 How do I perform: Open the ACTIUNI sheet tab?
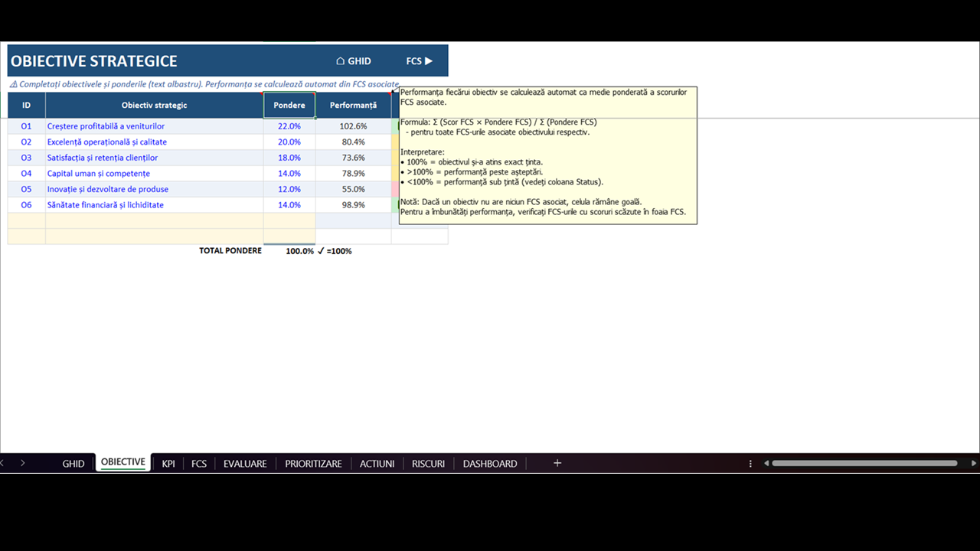377,464
